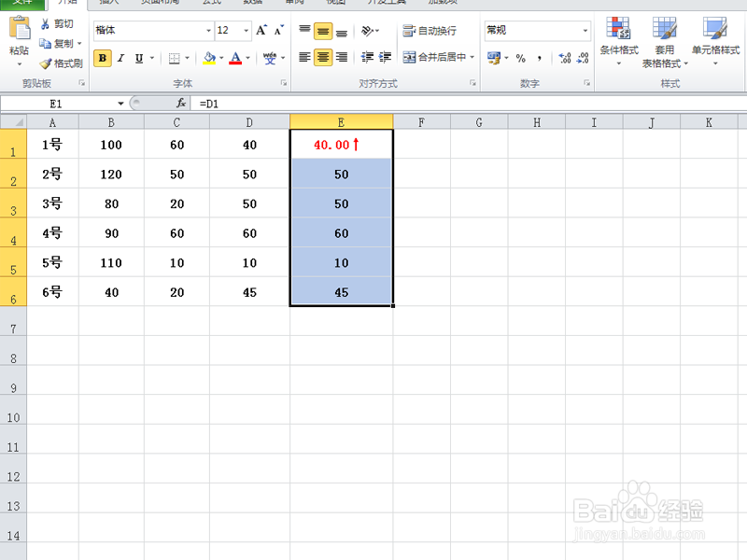Click cell B5 containing 110
This screenshot has width=747, height=560.
[111, 262]
